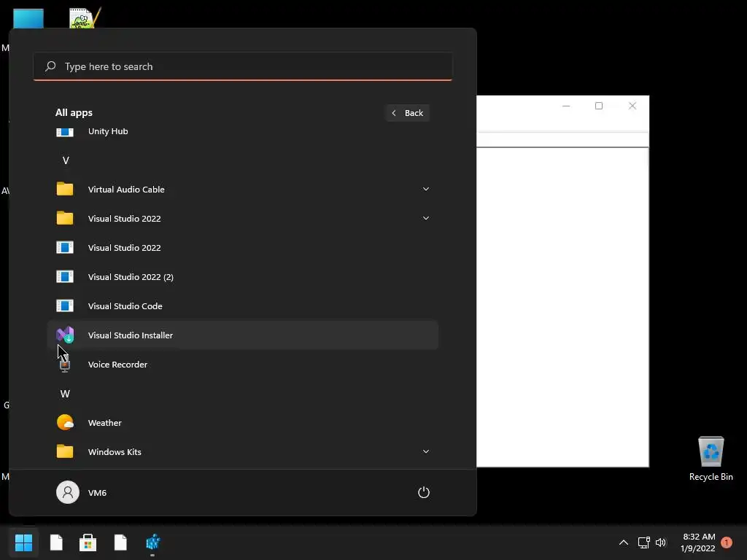Viewport: 747px width, 560px height.
Task: Launch Visual Studio 2022 app icon
Action: click(x=65, y=248)
